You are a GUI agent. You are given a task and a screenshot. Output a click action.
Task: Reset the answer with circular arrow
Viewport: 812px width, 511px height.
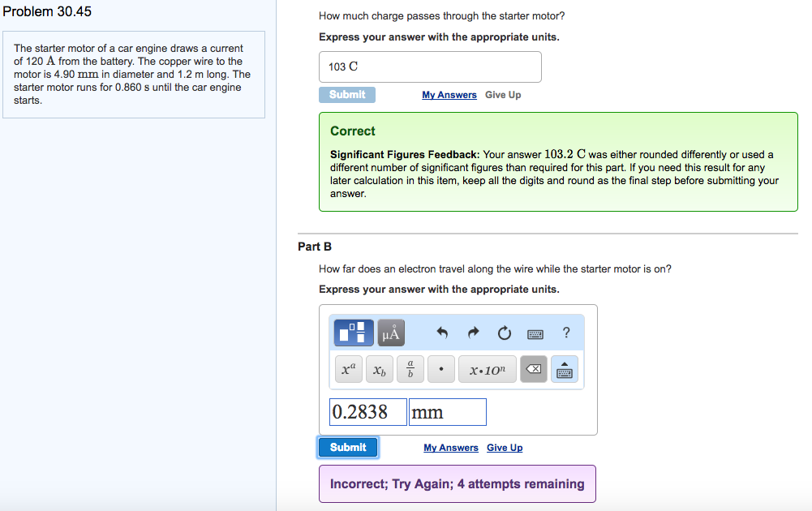click(x=504, y=333)
